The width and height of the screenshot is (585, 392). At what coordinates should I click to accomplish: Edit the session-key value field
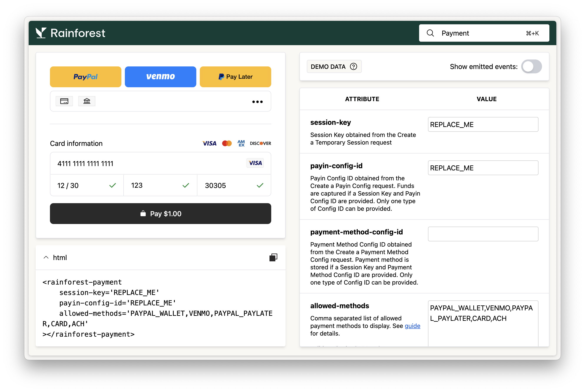(x=483, y=125)
